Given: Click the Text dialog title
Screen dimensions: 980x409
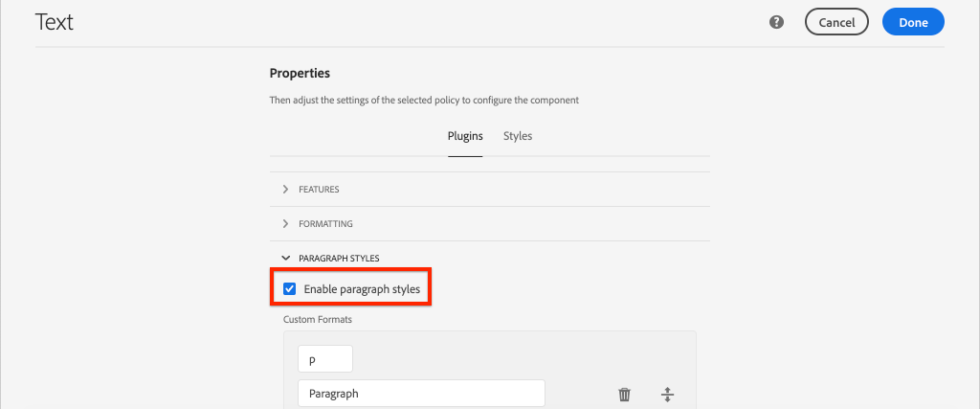Looking at the screenshot, I should pyautogui.click(x=55, y=22).
